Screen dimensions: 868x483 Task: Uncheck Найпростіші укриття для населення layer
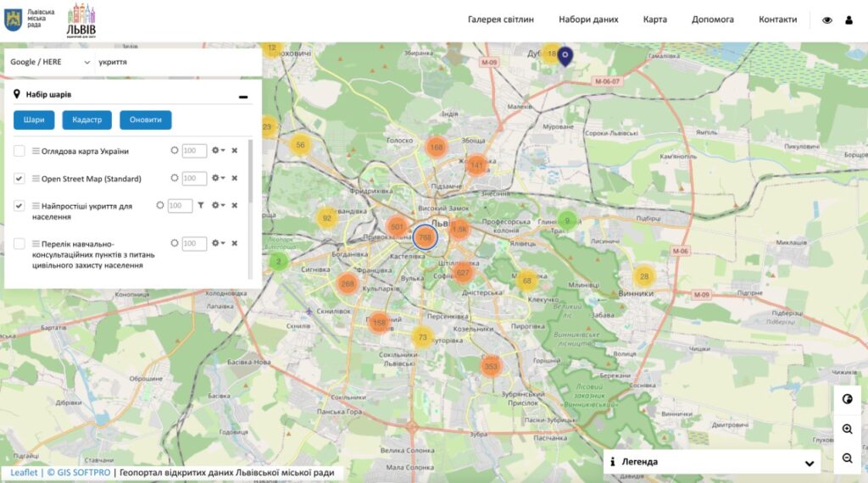[x=19, y=206]
